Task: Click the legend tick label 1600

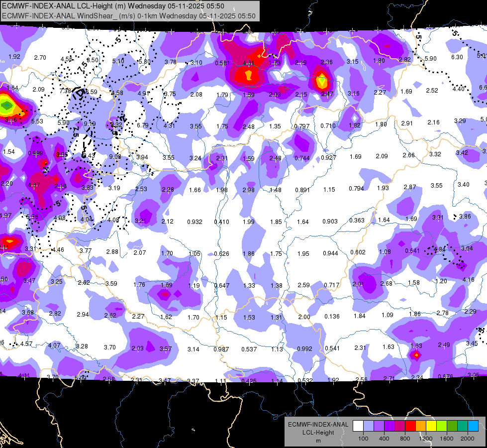Action: coord(446,439)
